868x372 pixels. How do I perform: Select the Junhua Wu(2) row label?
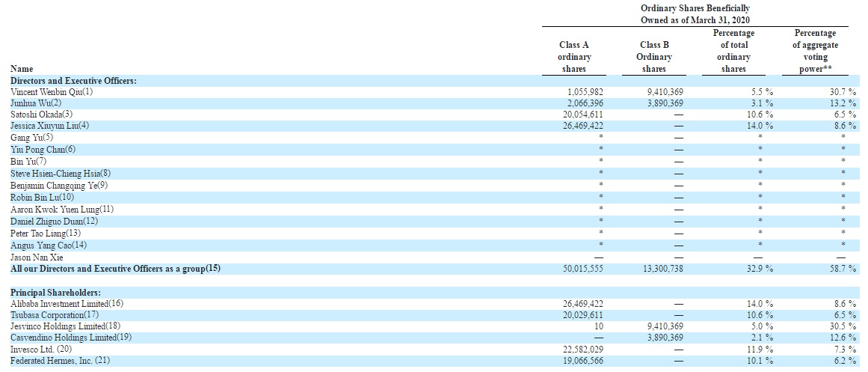[x=36, y=103]
